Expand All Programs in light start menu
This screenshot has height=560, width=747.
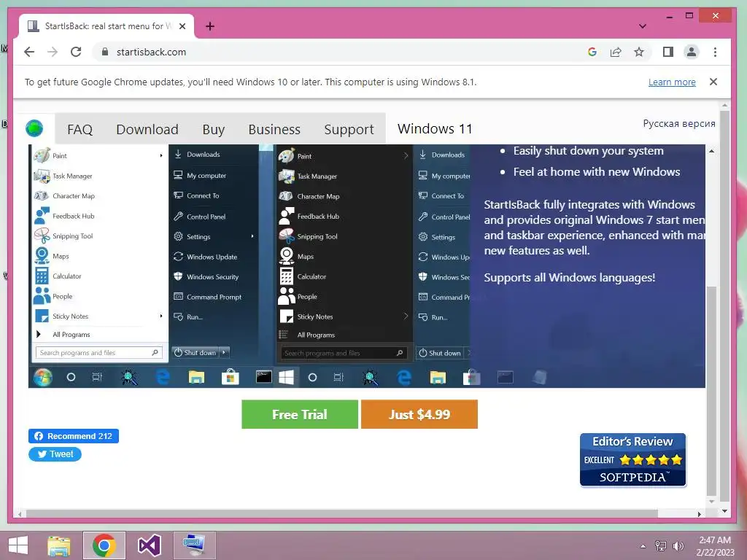coord(71,334)
